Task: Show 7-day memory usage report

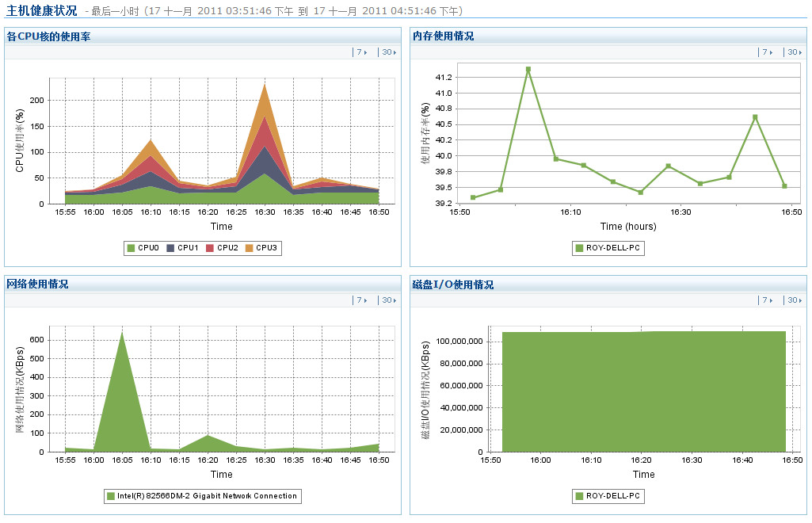Action: pyautogui.click(x=767, y=52)
